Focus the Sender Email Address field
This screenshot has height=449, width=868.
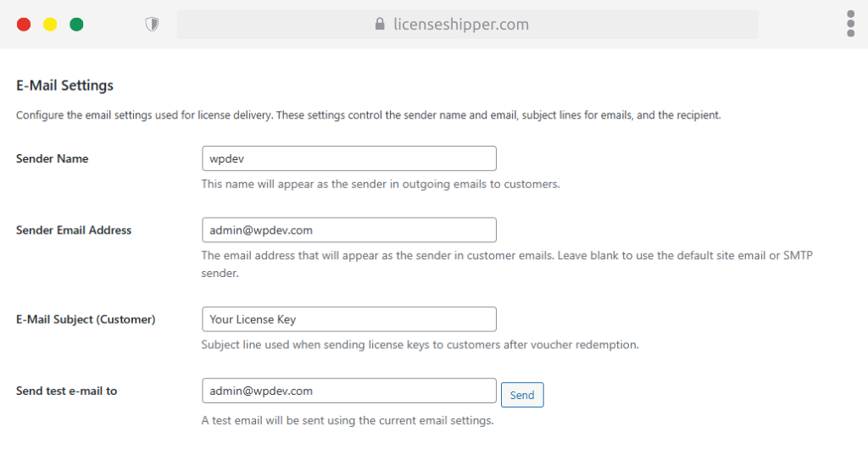coord(348,230)
